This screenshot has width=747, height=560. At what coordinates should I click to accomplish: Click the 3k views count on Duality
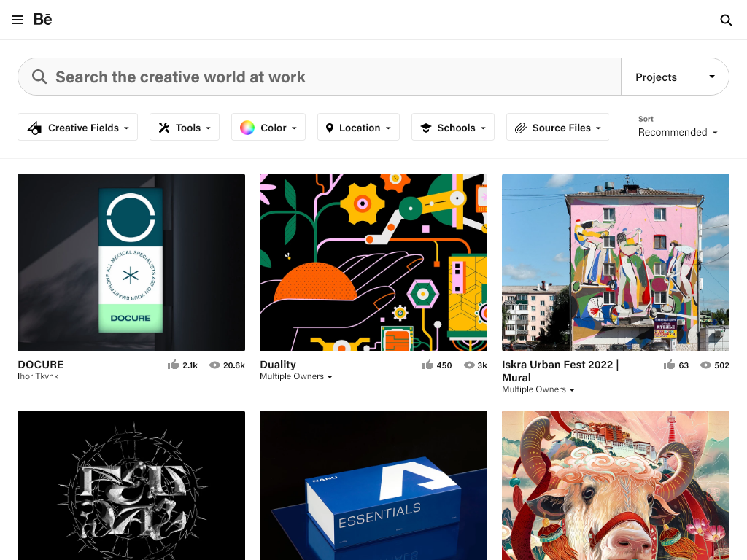(482, 365)
